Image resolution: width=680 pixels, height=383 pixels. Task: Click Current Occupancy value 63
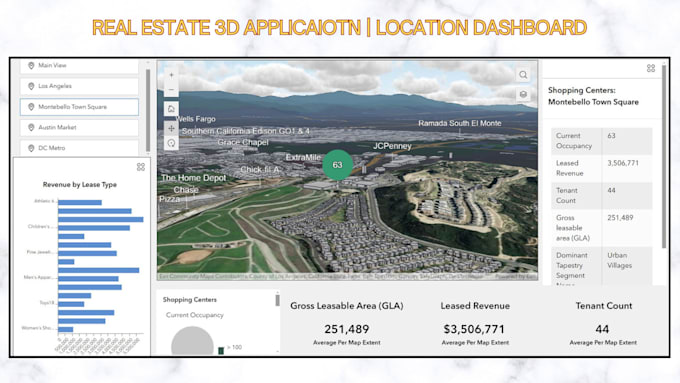[x=611, y=136]
